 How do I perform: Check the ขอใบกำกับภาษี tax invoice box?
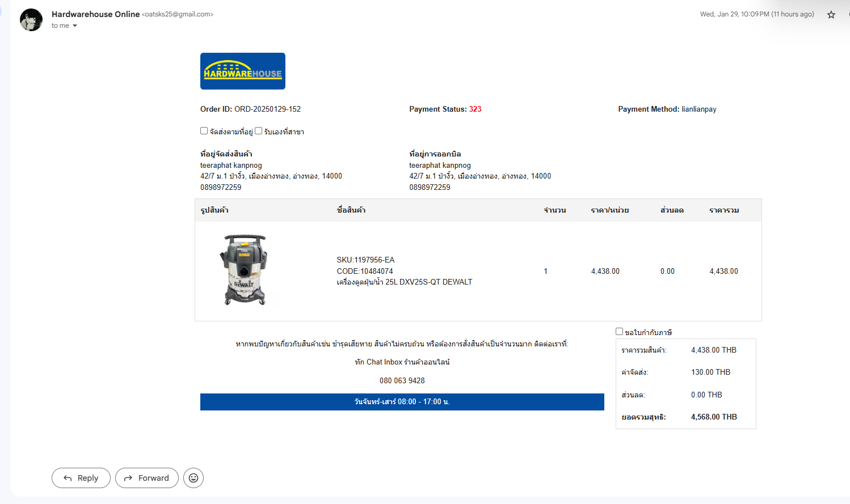coord(619,332)
